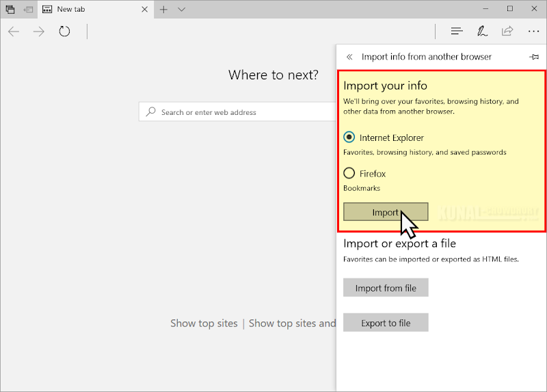Click the Import button
Image resolution: width=547 pixels, height=392 pixels.
coord(386,212)
